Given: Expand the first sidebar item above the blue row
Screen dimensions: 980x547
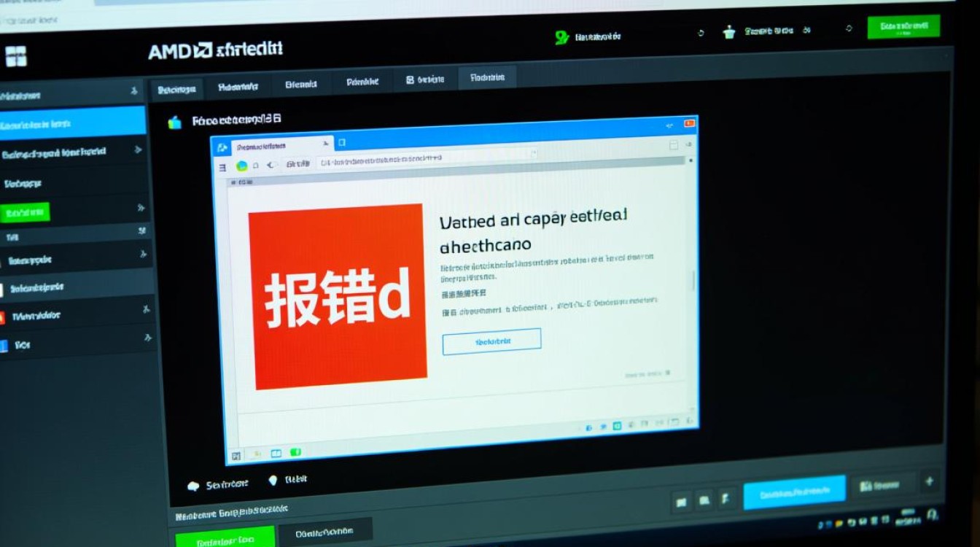Looking at the screenshot, I should point(133,91).
